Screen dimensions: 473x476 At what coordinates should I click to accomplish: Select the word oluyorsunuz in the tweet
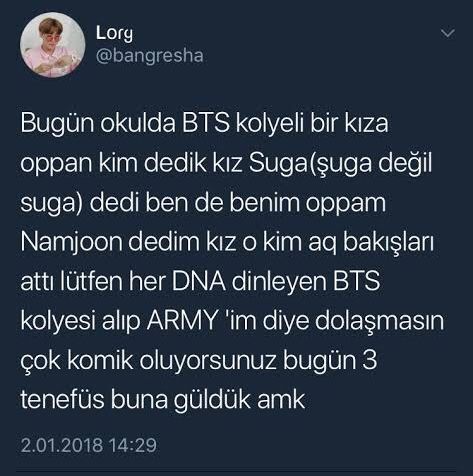point(207,361)
